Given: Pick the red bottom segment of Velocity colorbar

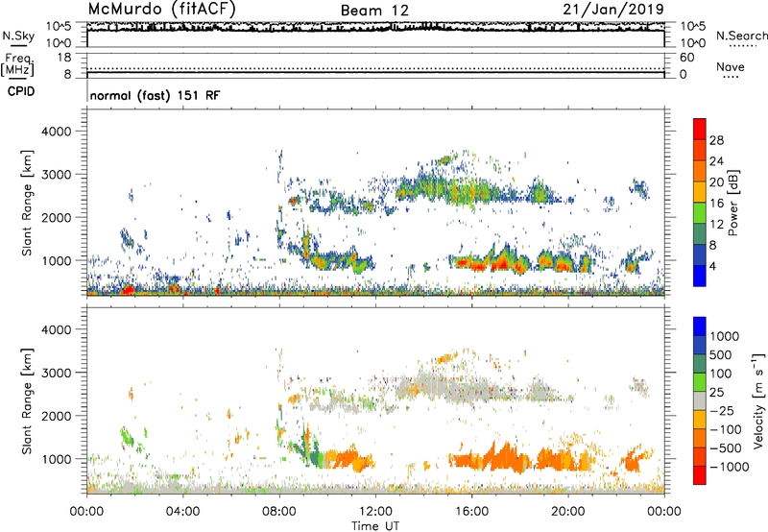Looking at the screenshot, I should pyautogui.click(x=700, y=475).
